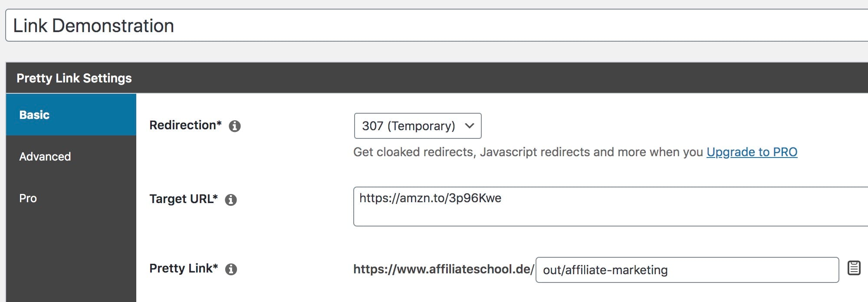Switch to the Advanced tab

pyautogui.click(x=71, y=156)
